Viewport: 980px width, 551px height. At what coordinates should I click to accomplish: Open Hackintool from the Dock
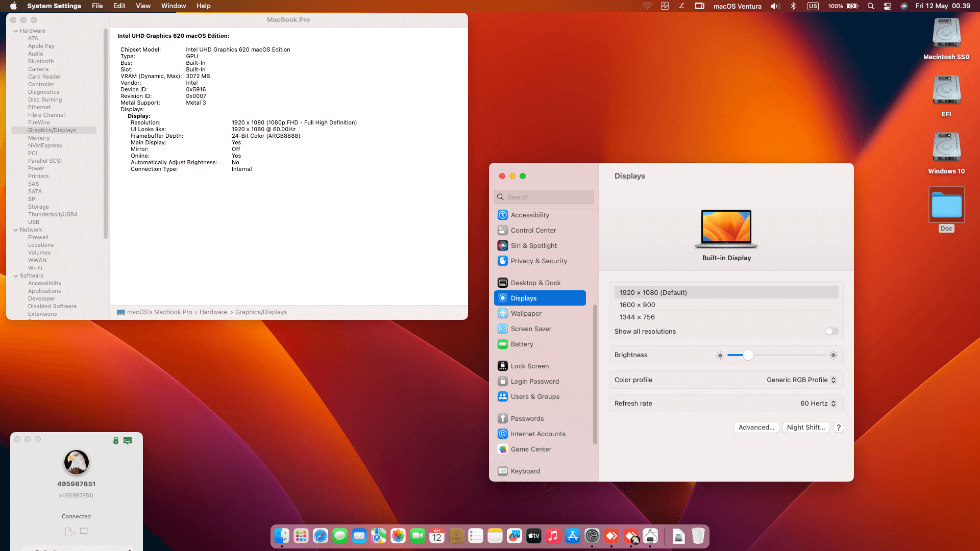coord(651,536)
